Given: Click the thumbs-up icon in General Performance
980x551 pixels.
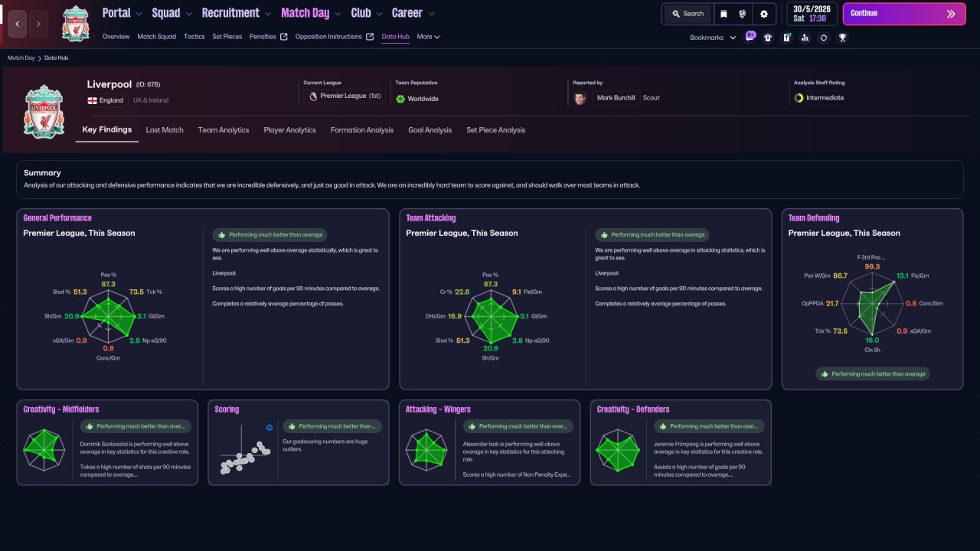Looking at the screenshot, I should (222, 235).
